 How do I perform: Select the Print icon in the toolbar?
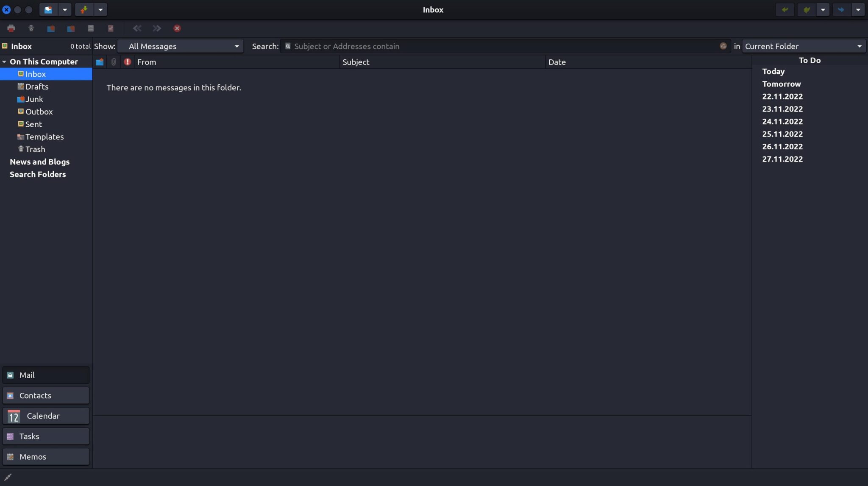(x=11, y=28)
